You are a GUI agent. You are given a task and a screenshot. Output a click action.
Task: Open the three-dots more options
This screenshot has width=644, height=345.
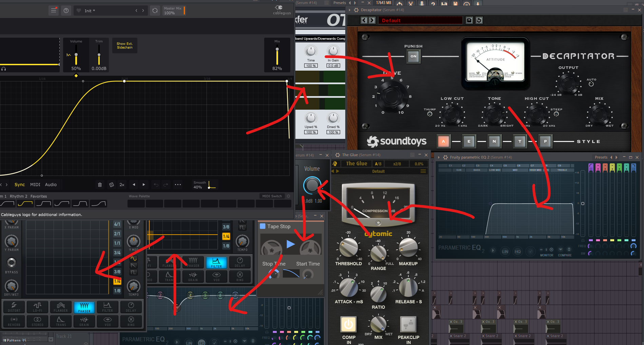pyautogui.click(x=178, y=185)
